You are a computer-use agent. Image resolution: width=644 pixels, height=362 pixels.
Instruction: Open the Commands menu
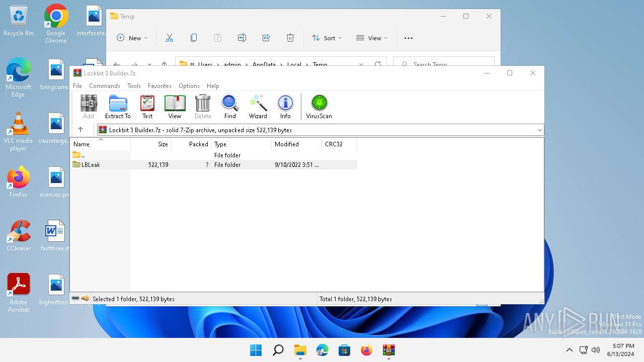coord(105,86)
